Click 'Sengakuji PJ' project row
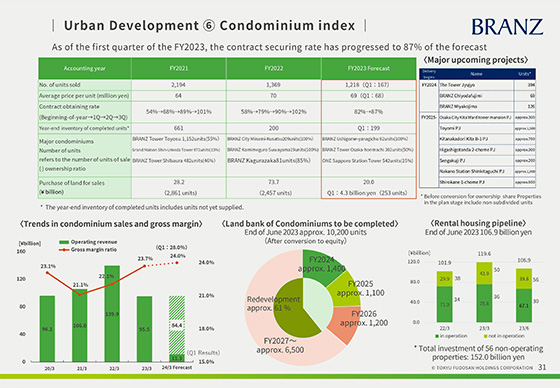This screenshot has width=560, height=388. pyautogui.click(x=477, y=160)
